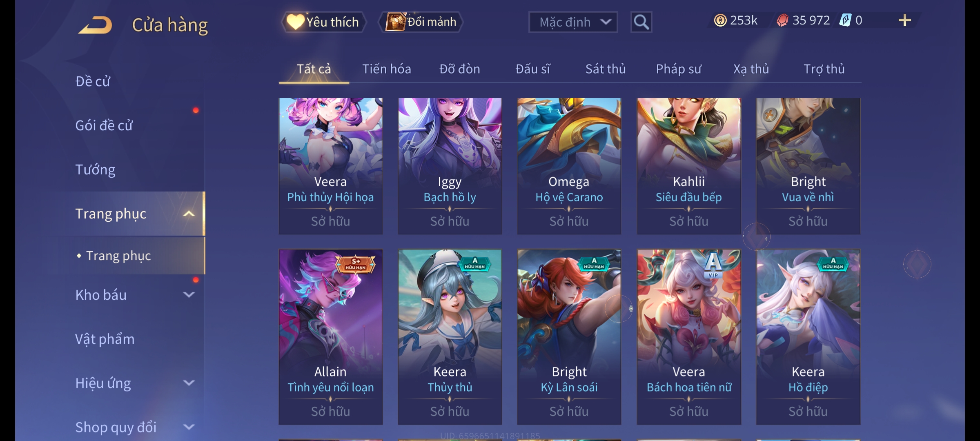Tap the golden back arrow icon
This screenshot has width=980, height=441.
pos(95,25)
